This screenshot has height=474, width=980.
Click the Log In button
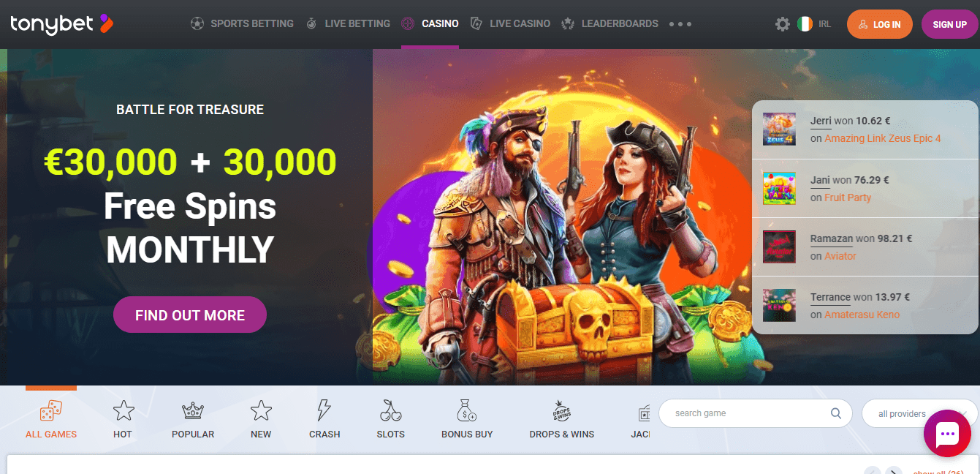point(880,24)
